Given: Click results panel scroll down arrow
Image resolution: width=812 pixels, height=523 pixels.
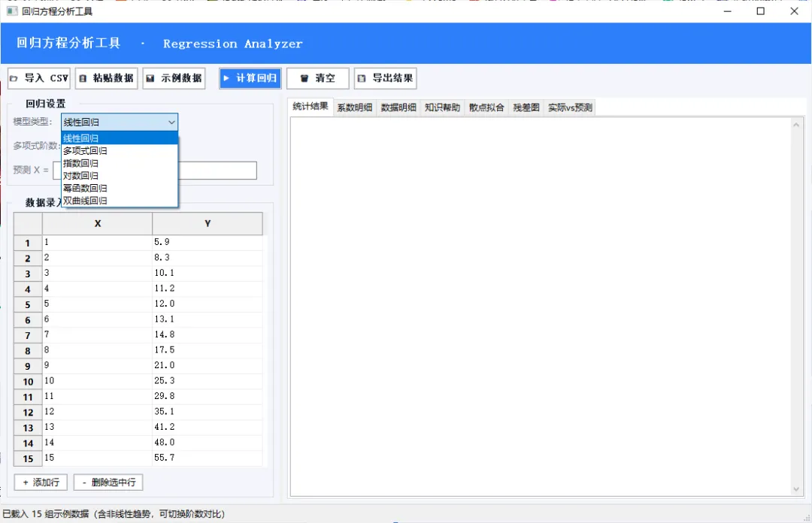Looking at the screenshot, I should tap(796, 489).
